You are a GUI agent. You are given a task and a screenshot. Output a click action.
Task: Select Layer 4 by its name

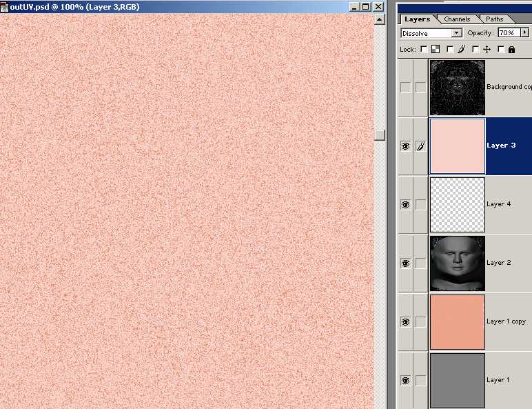498,204
